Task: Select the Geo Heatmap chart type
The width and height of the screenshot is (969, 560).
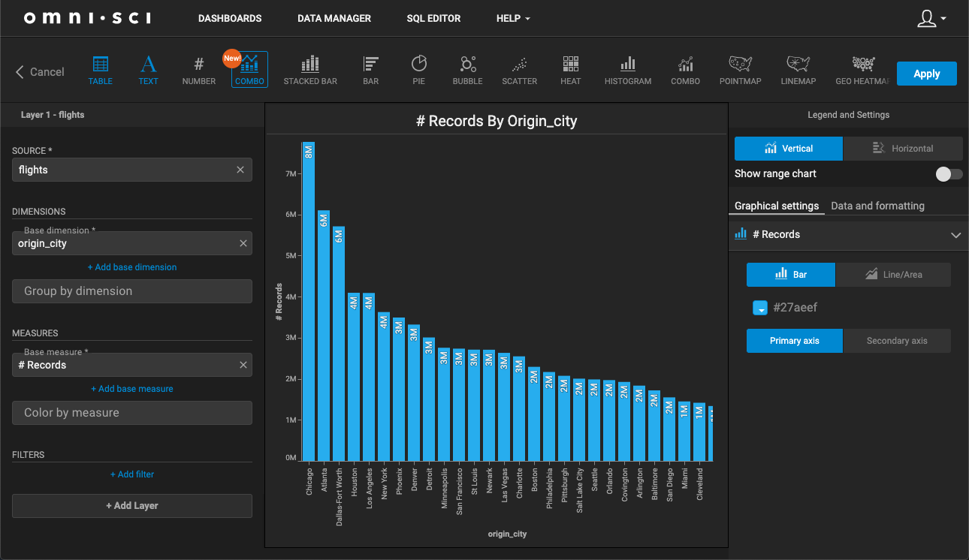Action: [x=862, y=71]
